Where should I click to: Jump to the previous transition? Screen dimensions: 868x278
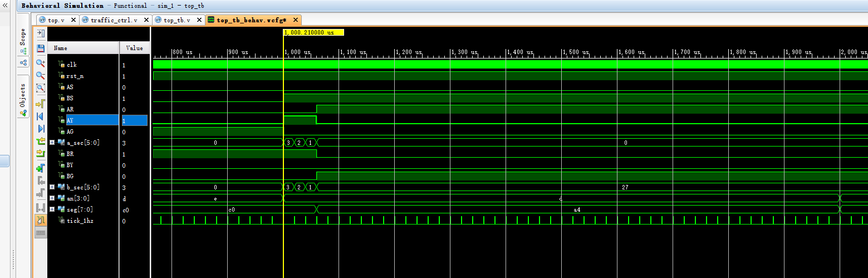point(41,142)
